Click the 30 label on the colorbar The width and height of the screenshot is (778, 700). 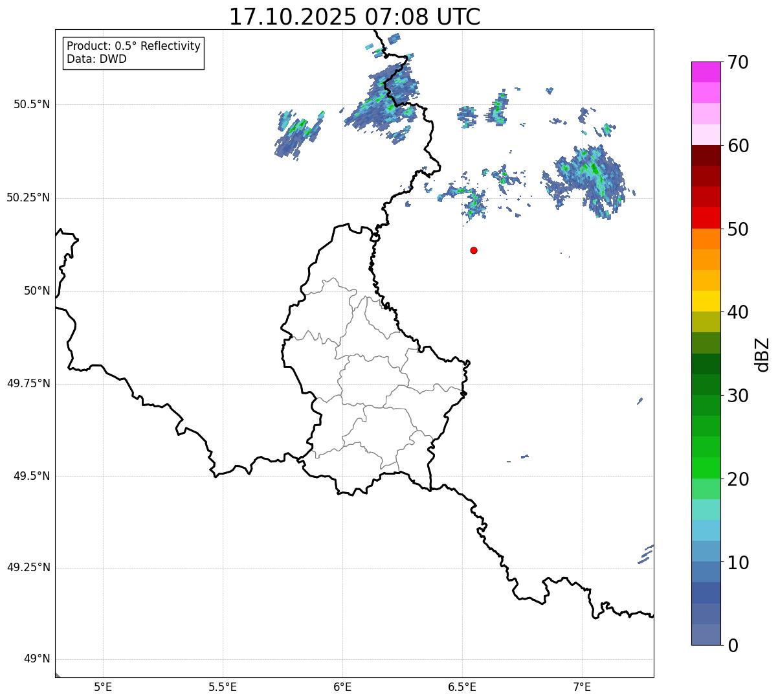point(739,395)
